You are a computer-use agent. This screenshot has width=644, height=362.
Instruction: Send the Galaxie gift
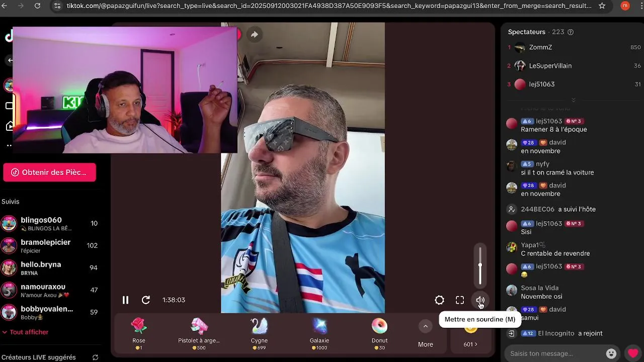[319, 333]
